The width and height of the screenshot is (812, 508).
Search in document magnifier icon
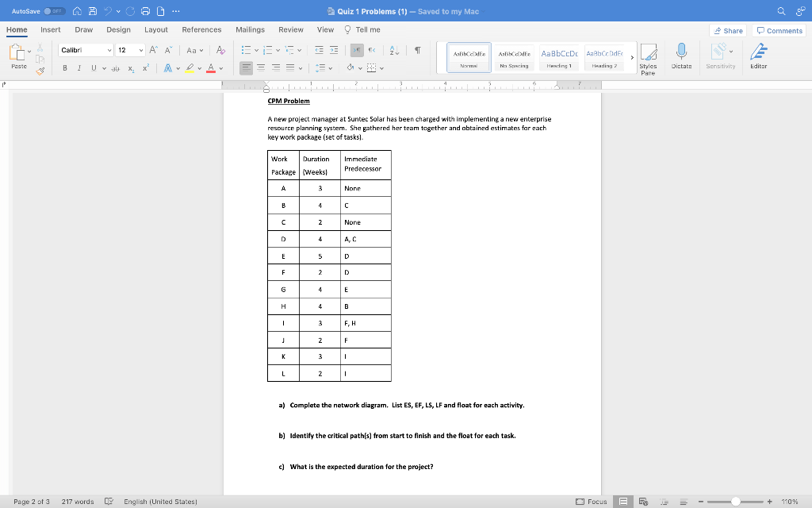click(x=781, y=11)
